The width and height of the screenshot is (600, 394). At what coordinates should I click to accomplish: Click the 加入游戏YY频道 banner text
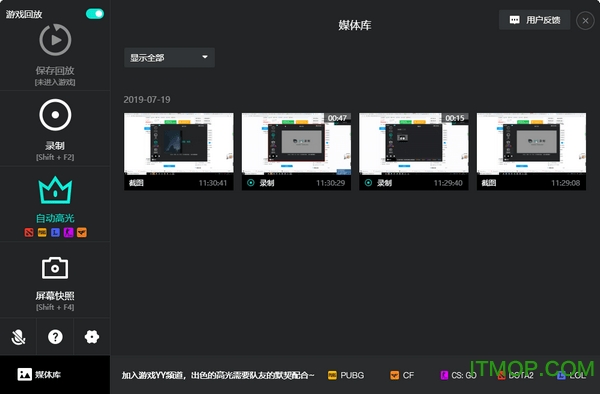coord(218,375)
